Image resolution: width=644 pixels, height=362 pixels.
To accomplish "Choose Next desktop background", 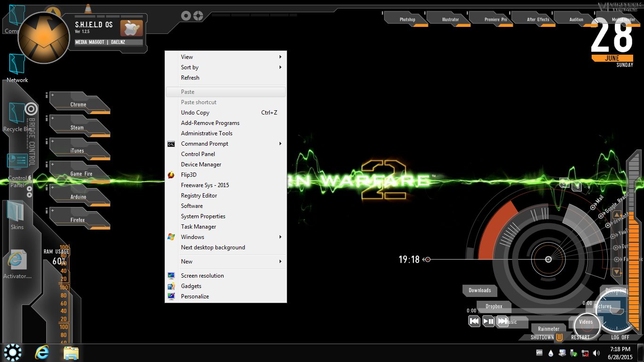I will [x=226, y=247].
